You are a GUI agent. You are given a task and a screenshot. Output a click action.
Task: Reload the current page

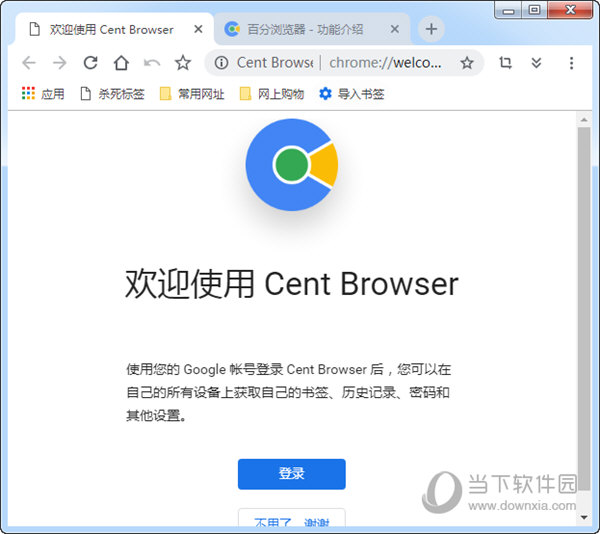(x=91, y=63)
